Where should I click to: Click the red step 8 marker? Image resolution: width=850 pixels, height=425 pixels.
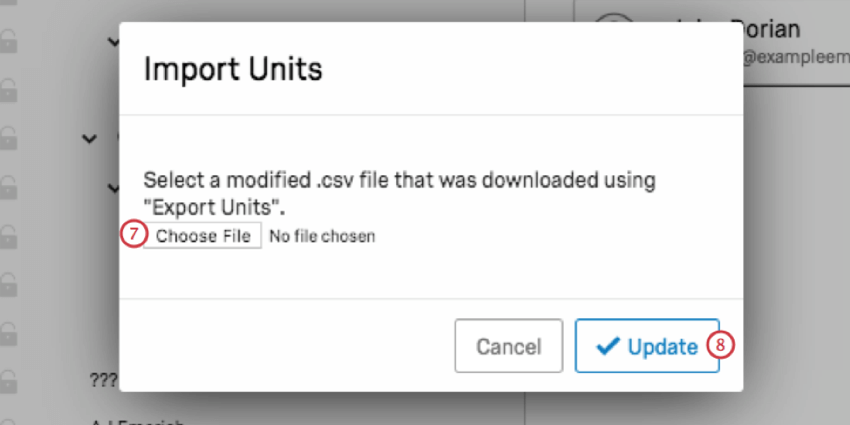click(720, 346)
